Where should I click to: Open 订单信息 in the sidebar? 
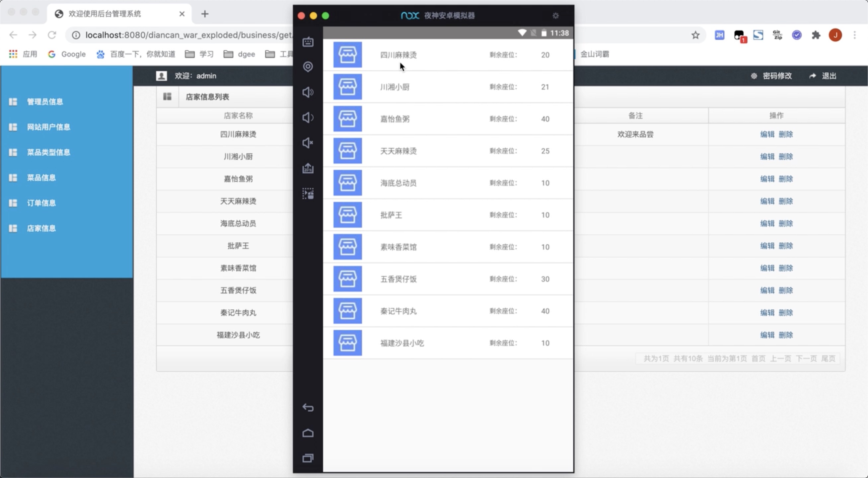(41, 203)
